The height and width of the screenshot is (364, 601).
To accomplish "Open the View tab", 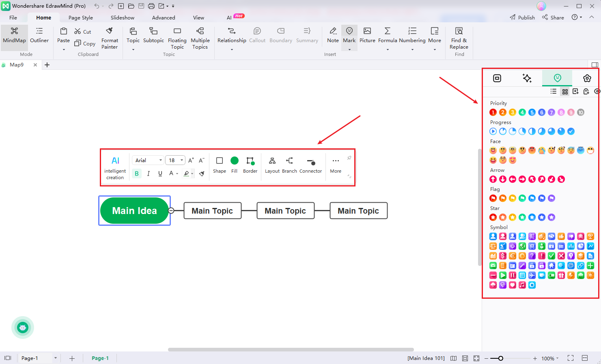I will [198, 17].
